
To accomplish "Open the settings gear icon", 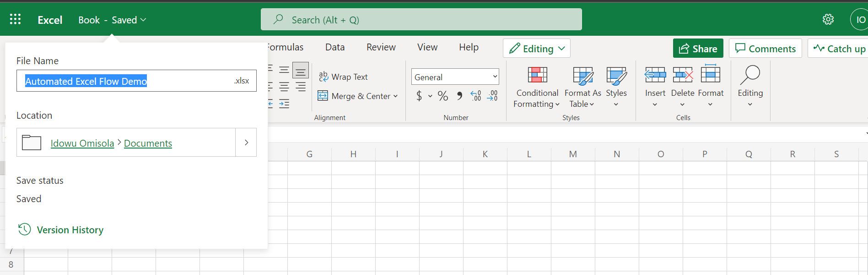I will (x=828, y=19).
